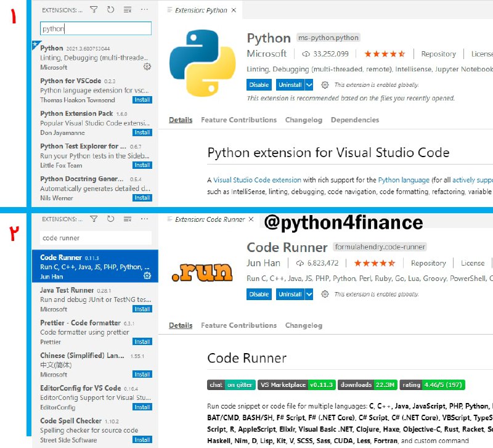Open the more actions menu above the python search

click(x=144, y=10)
